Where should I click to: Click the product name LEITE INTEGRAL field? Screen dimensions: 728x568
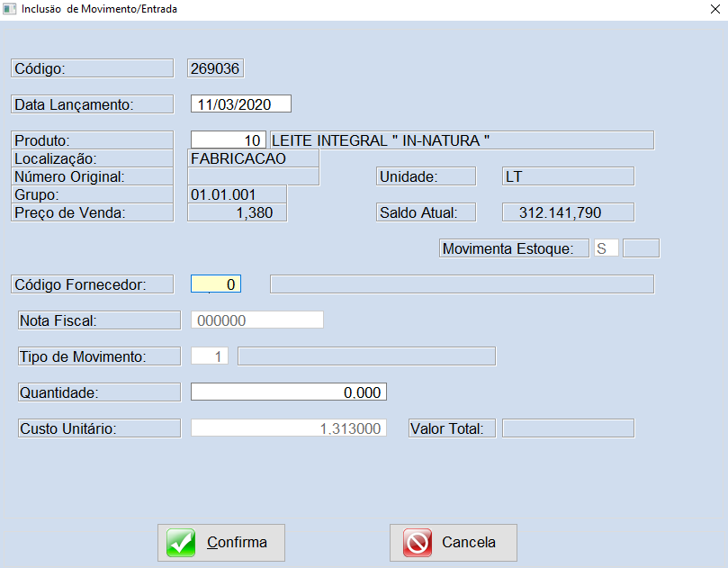click(x=461, y=140)
